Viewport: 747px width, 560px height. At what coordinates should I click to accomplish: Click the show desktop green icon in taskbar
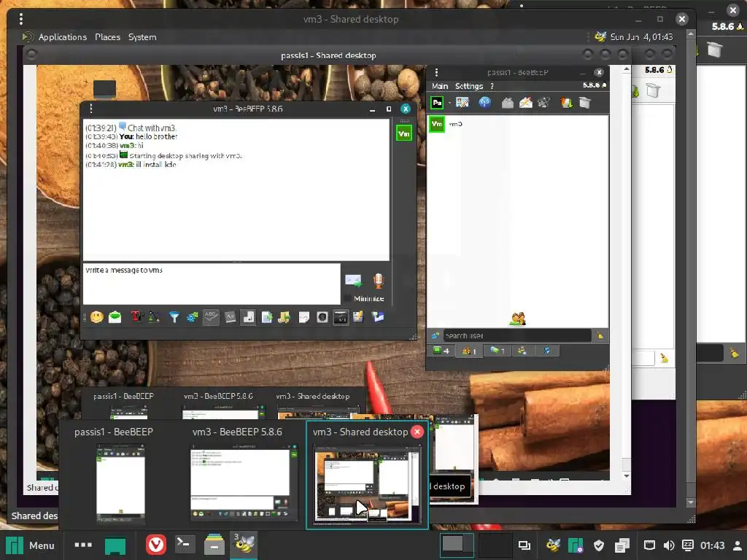115,545
